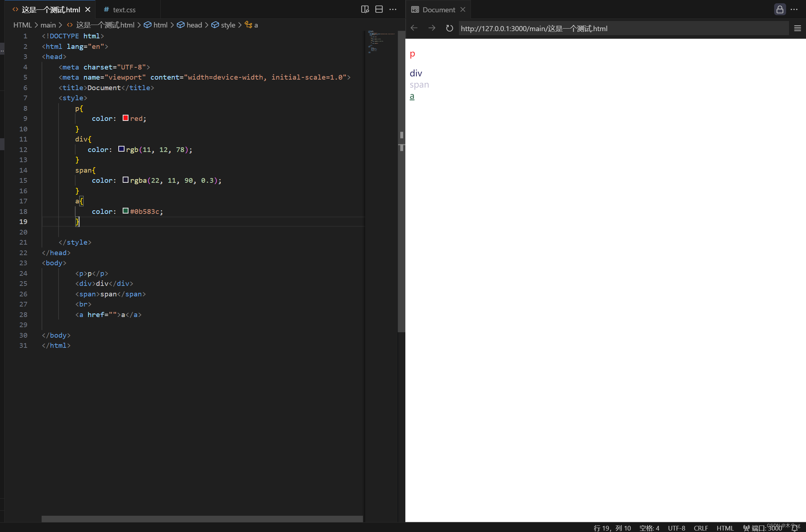The image size is (806, 532).
Task: Click the preview URL address field
Action: [x=623, y=28]
